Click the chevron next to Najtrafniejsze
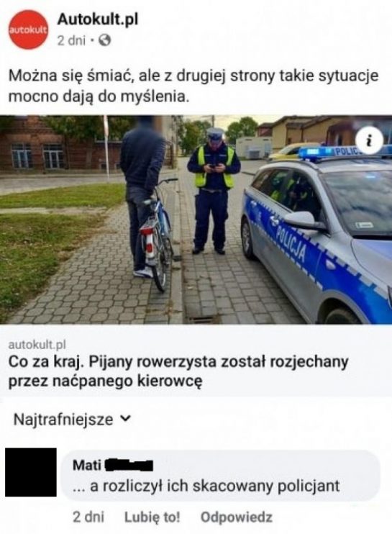392x534 pixels. click(126, 419)
